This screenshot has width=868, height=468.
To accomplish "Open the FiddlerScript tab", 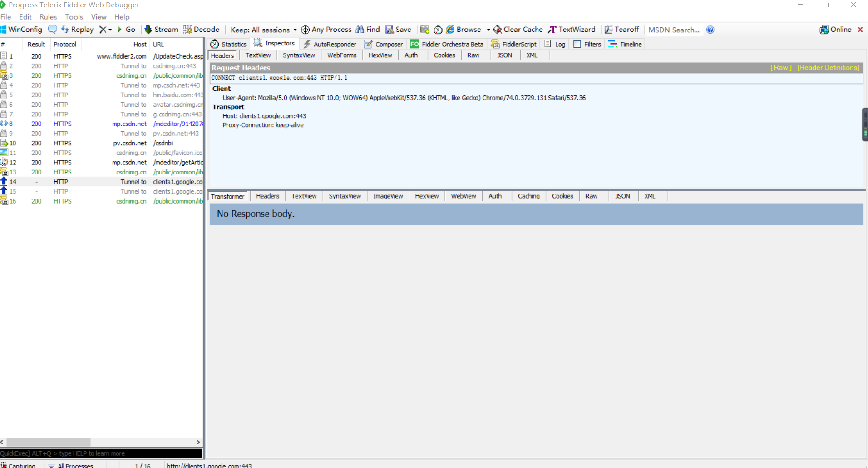I will pos(514,44).
